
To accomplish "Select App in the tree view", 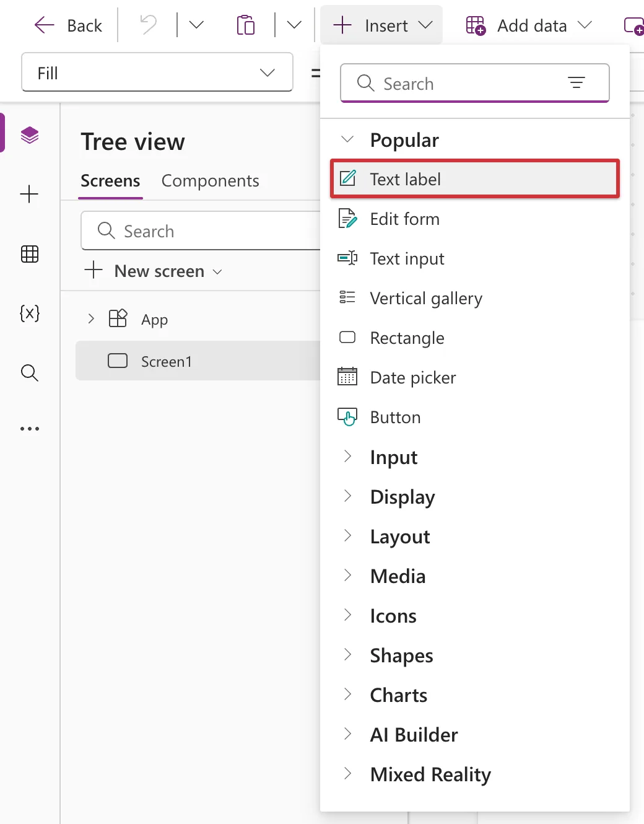I will click(x=155, y=320).
